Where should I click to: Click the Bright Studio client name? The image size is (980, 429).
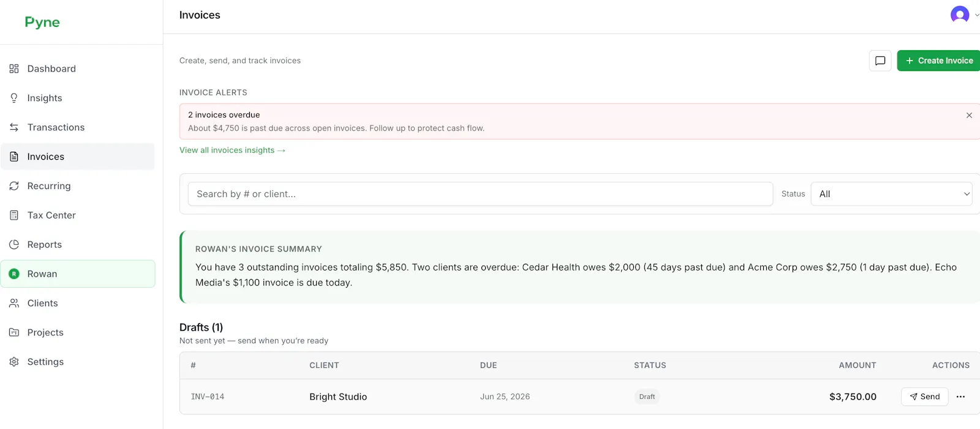click(x=338, y=397)
